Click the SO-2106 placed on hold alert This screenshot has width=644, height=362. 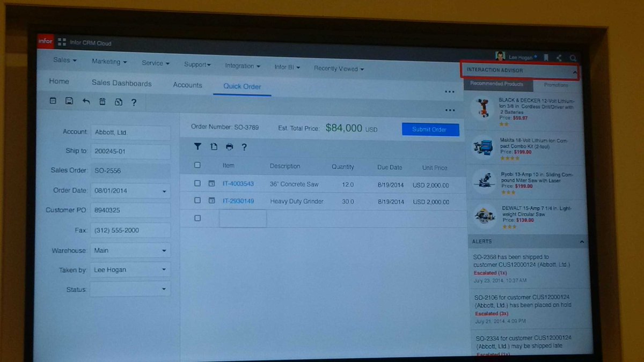click(529, 309)
